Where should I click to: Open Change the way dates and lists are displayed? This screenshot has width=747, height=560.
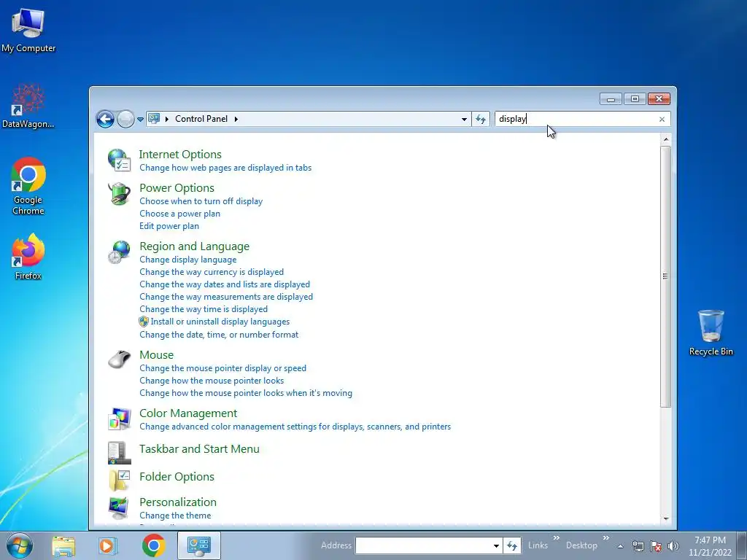(x=225, y=284)
